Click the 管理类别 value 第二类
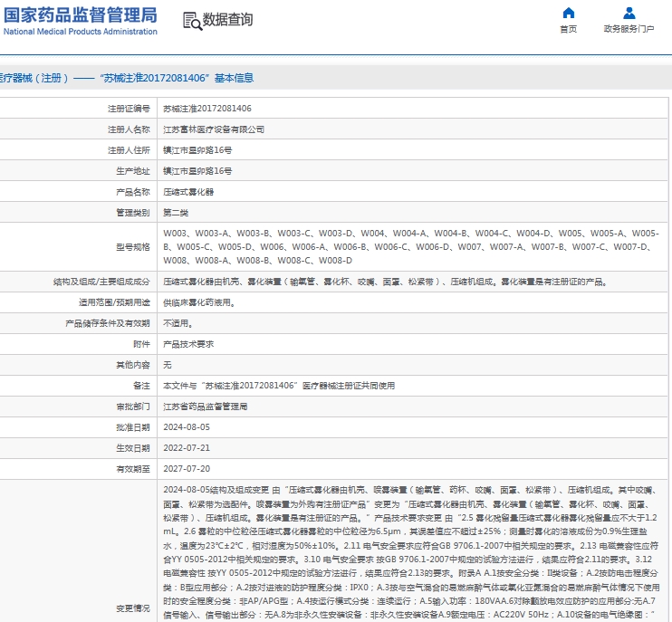Image resolution: width=672 pixels, height=622 pixels. (176, 213)
